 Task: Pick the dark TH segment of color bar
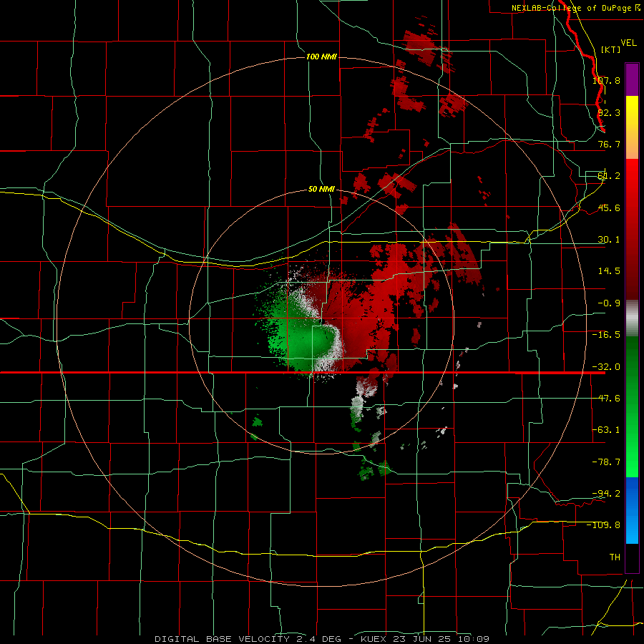click(632, 557)
